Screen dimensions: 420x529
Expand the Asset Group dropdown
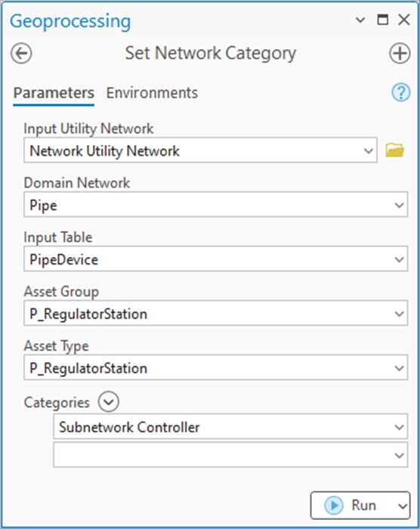215,313
